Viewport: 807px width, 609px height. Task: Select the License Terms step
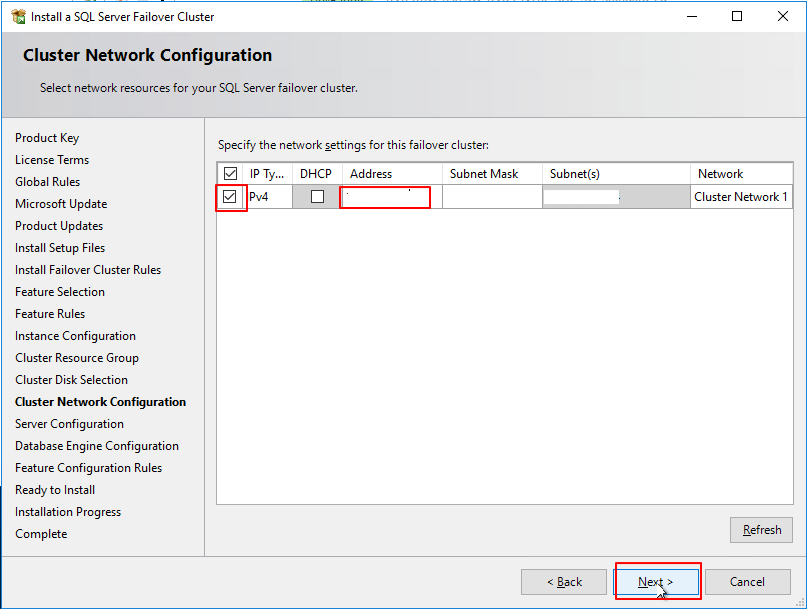click(52, 159)
